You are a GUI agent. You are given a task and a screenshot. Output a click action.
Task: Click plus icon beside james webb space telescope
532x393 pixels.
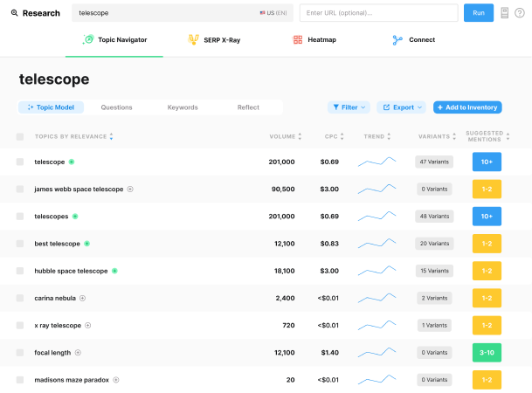(x=130, y=189)
